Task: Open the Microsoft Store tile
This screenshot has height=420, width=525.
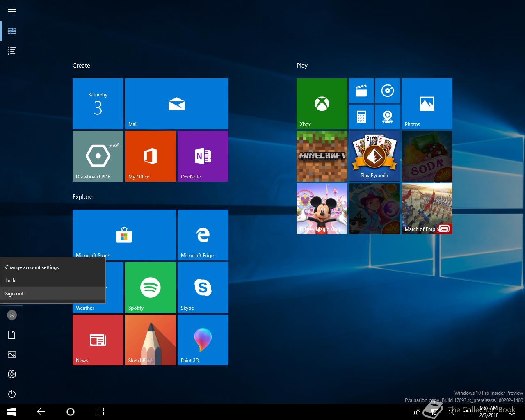Action: (x=124, y=235)
